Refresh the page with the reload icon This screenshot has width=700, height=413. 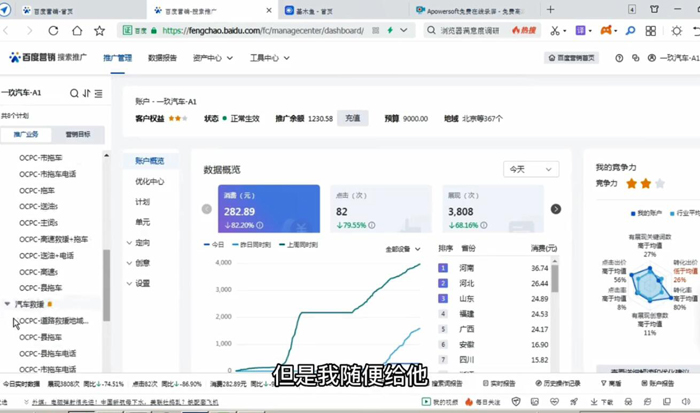tap(52, 31)
